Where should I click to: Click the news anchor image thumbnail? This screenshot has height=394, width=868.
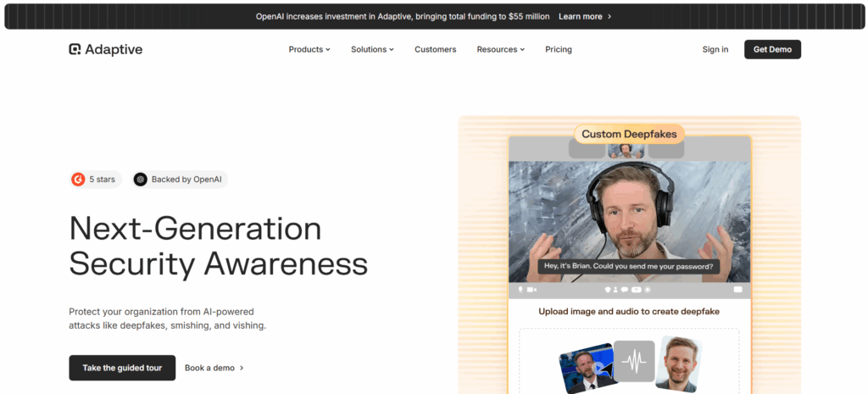point(587,369)
